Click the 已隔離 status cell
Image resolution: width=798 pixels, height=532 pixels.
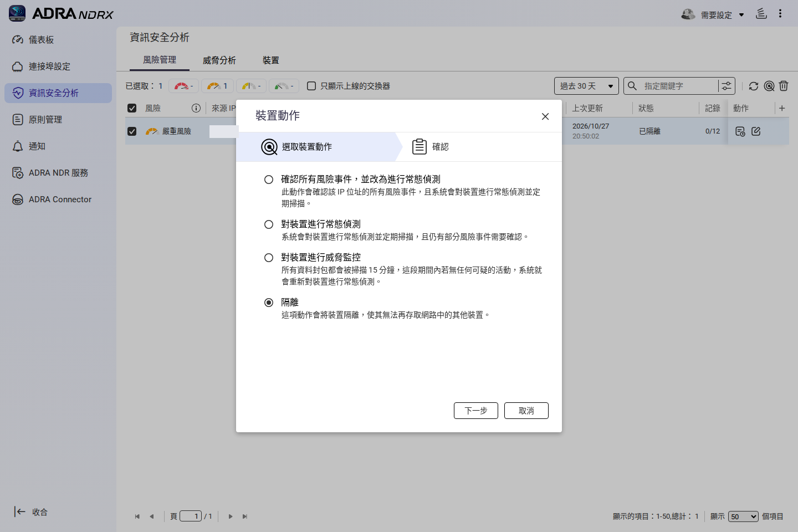tap(649, 131)
